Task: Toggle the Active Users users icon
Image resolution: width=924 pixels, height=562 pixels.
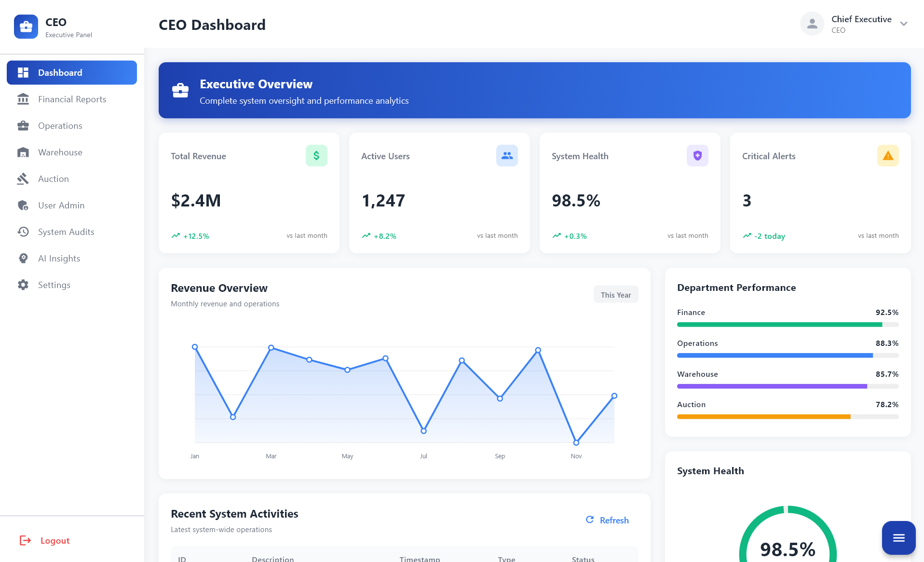Action: (507, 155)
